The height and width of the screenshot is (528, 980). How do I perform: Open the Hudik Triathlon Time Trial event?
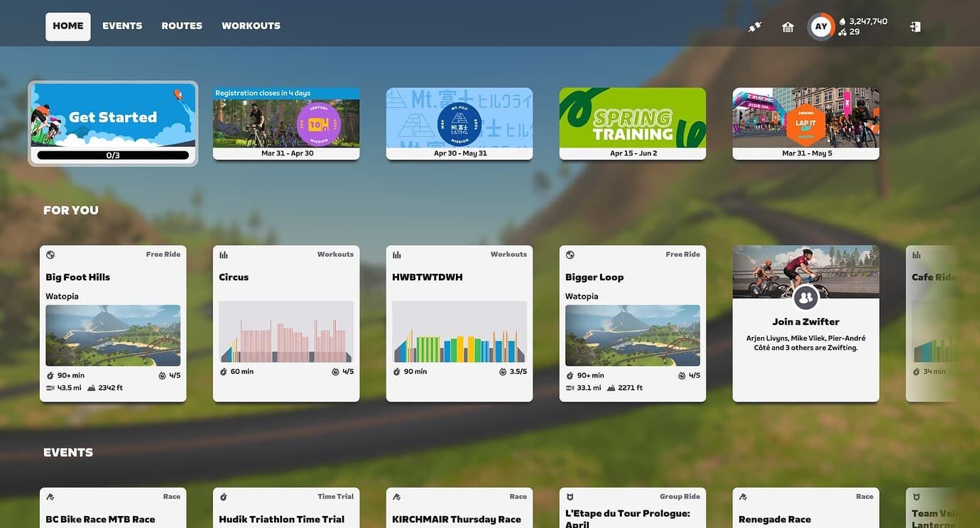tap(286, 508)
